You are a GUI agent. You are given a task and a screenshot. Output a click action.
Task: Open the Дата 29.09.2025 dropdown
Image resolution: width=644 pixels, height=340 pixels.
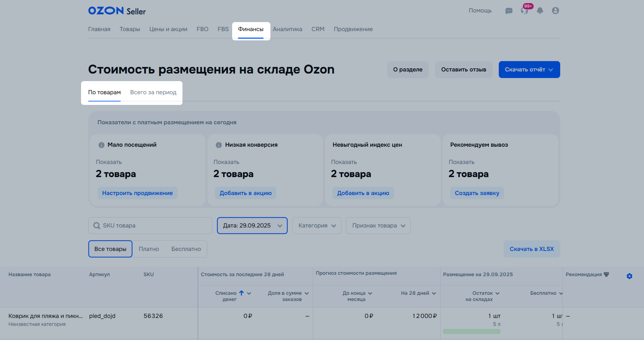click(252, 225)
